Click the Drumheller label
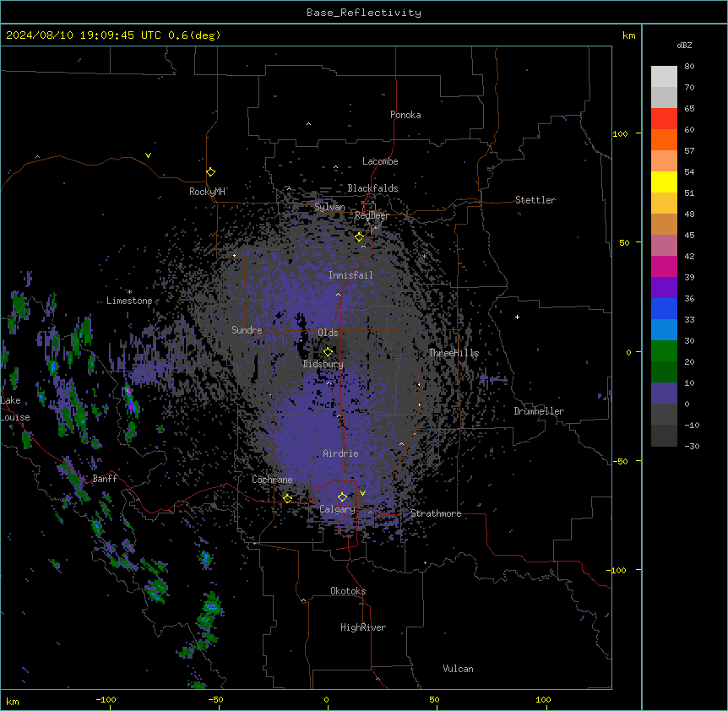The height and width of the screenshot is (711, 728). coord(539,411)
